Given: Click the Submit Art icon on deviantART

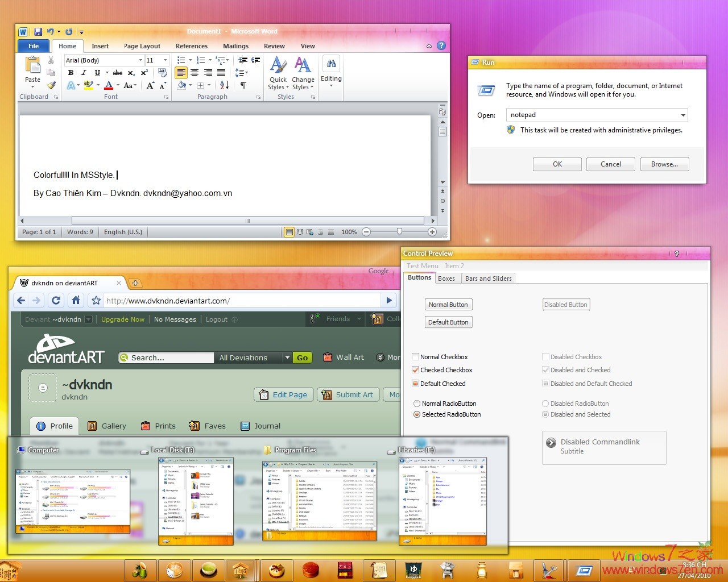Looking at the screenshot, I should 327,394.
